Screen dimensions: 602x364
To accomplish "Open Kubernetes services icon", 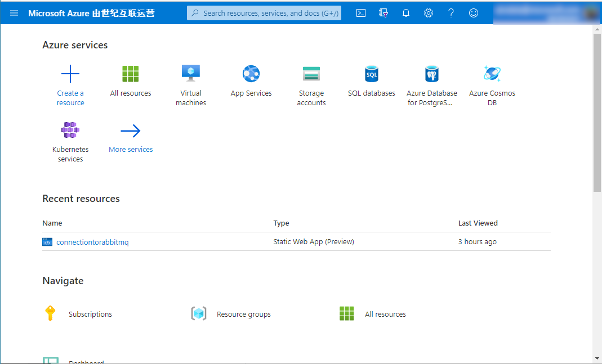I will point(70,130).
